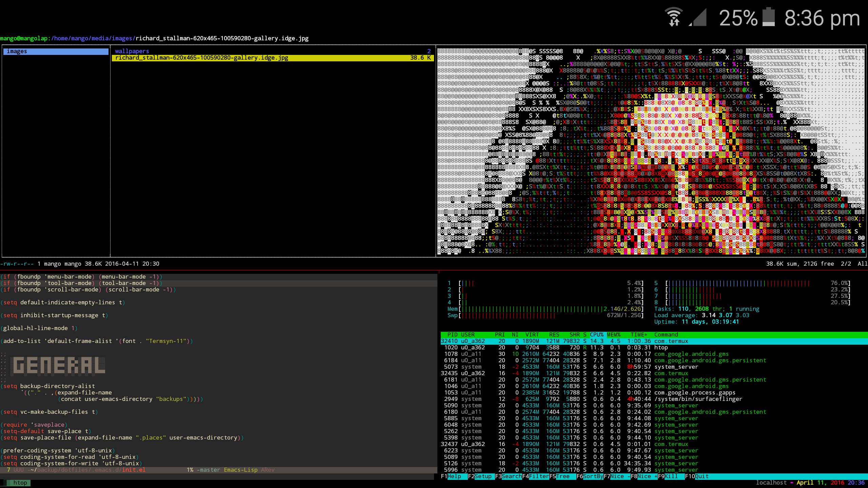Click F8 Nice + in htop

(x=644, y=476)
